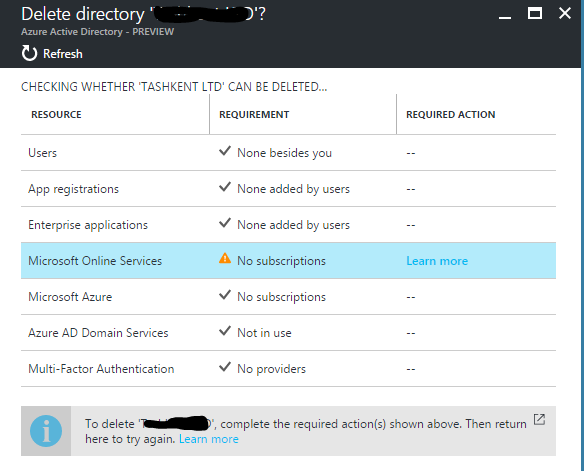Click the REQUIRED ACTION column header

[x=451, y=114]
